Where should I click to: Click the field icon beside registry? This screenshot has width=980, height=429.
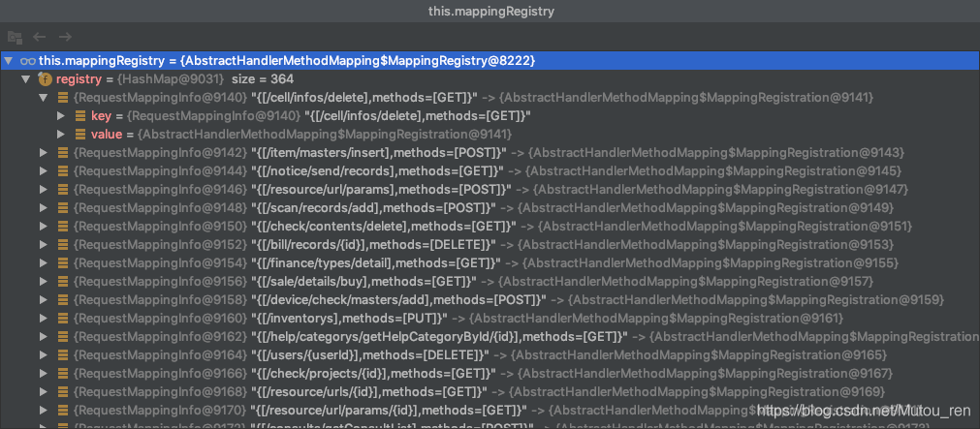click(x=45, y=79)
